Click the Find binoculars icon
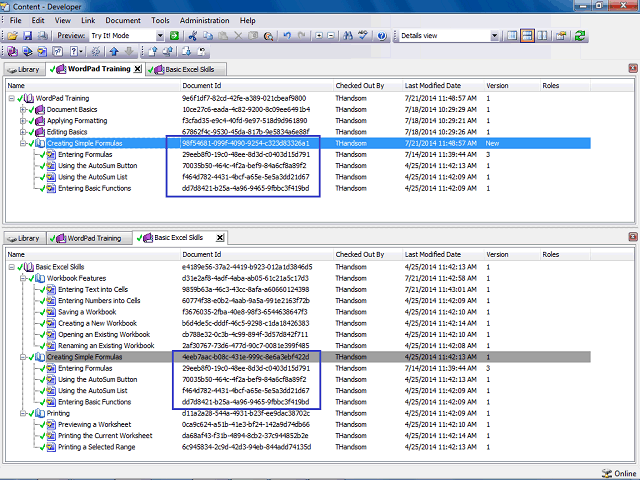Screen dimensions: 640x480 [348, 36]
